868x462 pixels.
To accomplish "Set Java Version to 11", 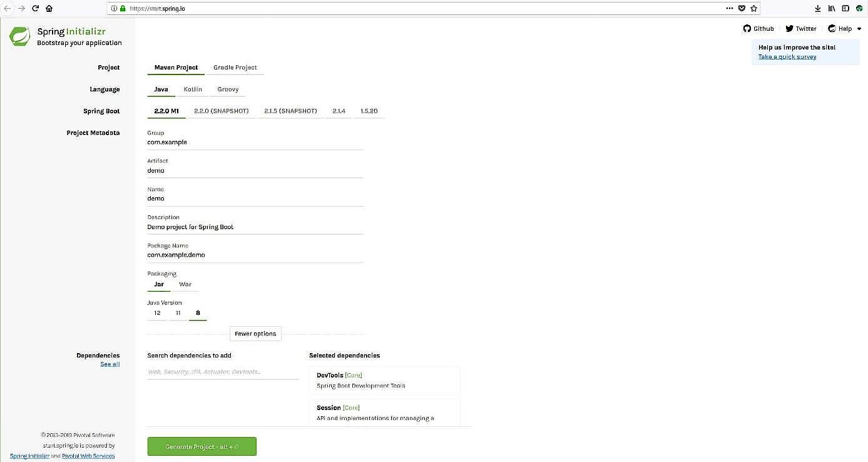I will coord(178,313).
